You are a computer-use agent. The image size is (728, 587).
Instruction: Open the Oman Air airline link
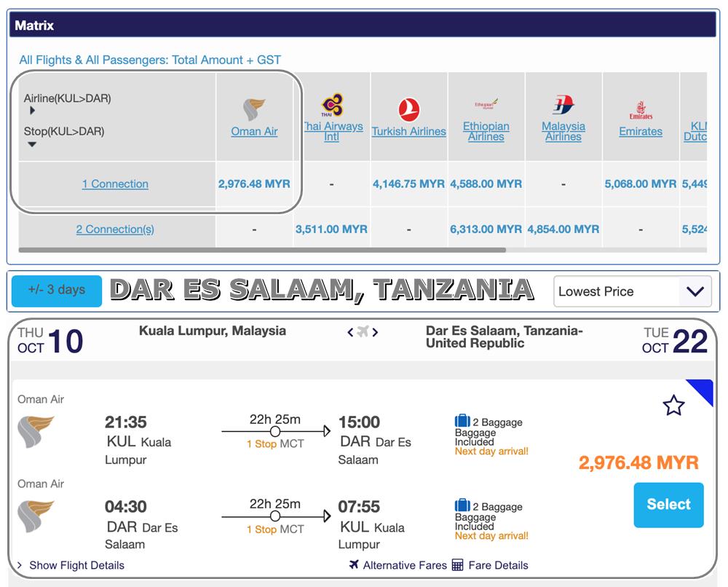click(254, 131)
